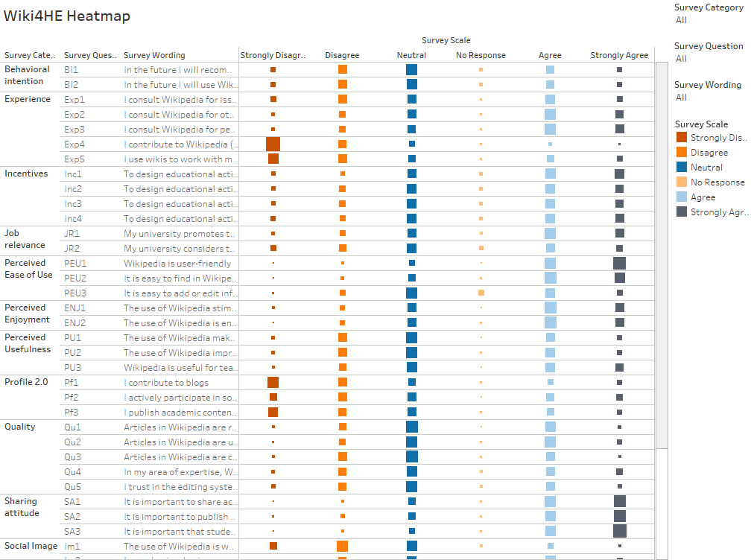Open the Survey Wording filter dropdown
Viewport: 751px width, 560px height.
click(709, 98)
